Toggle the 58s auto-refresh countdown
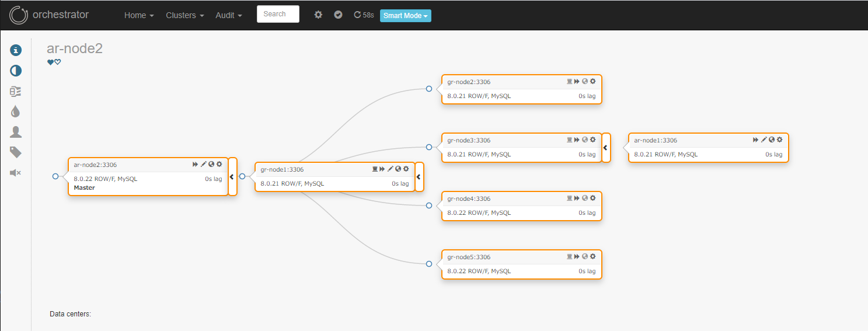Screen dimensions: 868x331 (364, 15)
